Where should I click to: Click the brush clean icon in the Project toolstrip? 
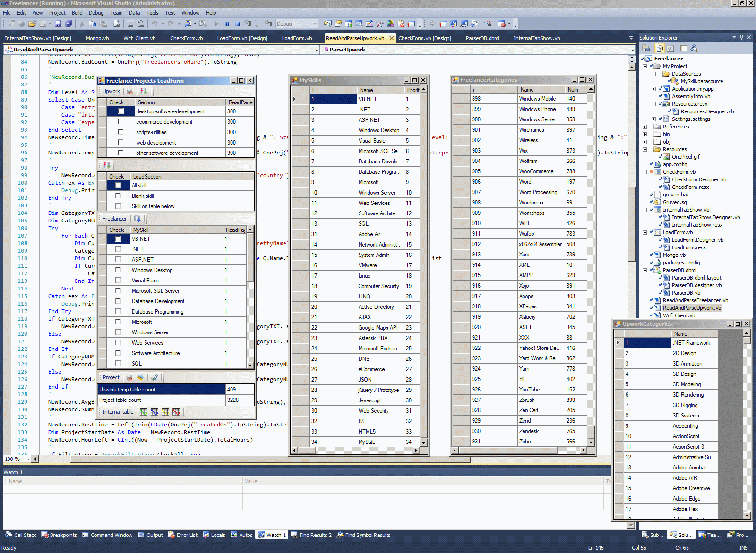(x=140, y=377)
